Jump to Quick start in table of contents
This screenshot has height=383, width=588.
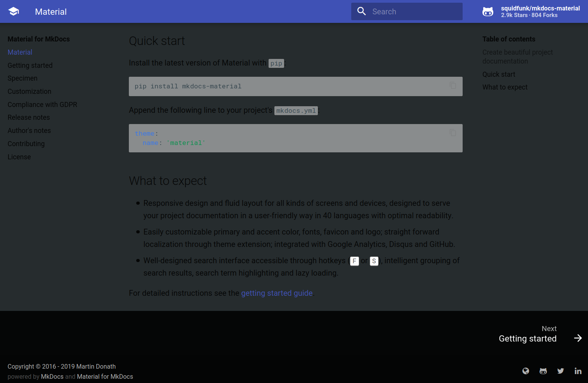coord(499,74)
